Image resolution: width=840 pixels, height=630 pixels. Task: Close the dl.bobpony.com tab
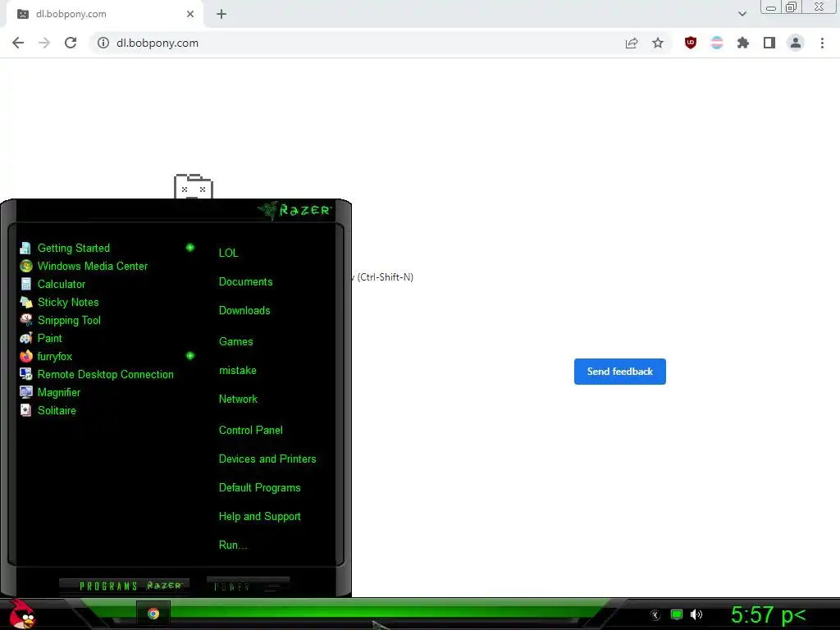tap(190, 14)
